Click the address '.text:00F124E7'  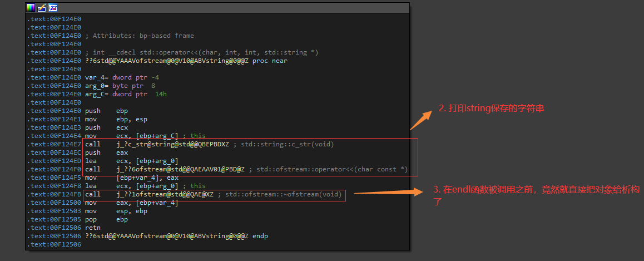54,144
